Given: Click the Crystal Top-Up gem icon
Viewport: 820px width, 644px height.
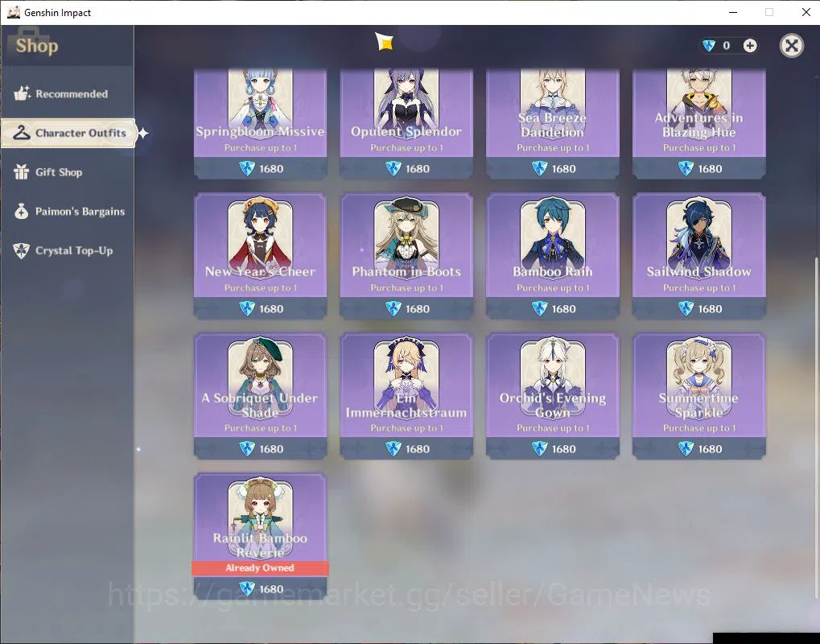Looking at the screenshot, I should click(22, 250).
